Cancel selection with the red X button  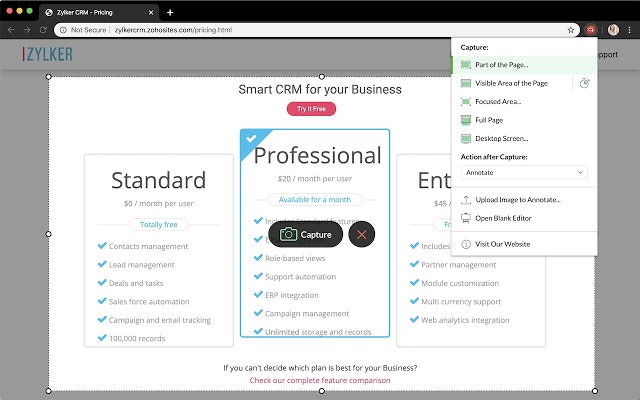(x=362, y=234)
